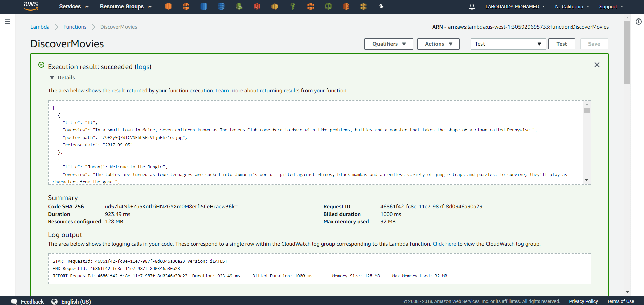
Task: Open the N. California region selector
Action: 572,6
